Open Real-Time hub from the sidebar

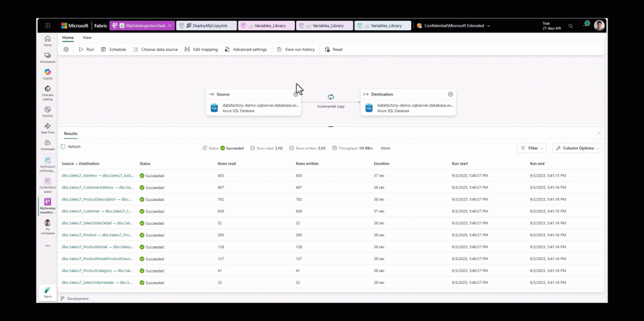tap(48, 128)
